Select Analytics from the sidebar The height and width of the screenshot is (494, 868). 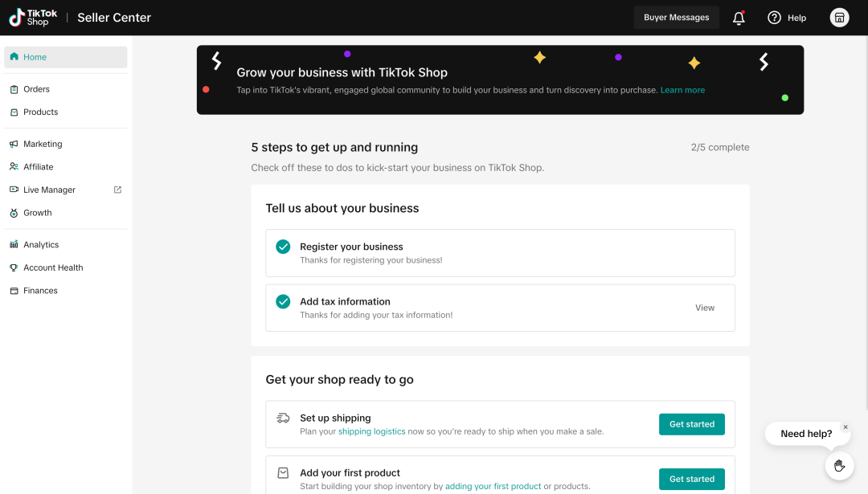tap(41, 245)
